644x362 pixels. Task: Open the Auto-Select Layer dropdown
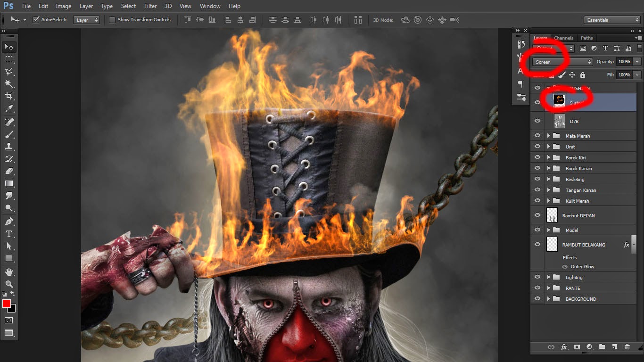(x=87, y=20)
